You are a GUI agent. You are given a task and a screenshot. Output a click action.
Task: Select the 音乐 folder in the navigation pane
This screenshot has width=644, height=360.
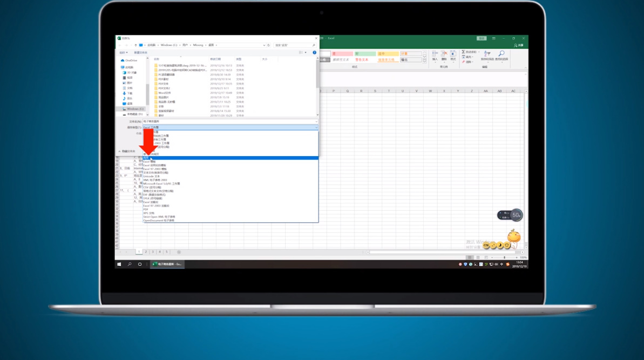click(128, 99)
